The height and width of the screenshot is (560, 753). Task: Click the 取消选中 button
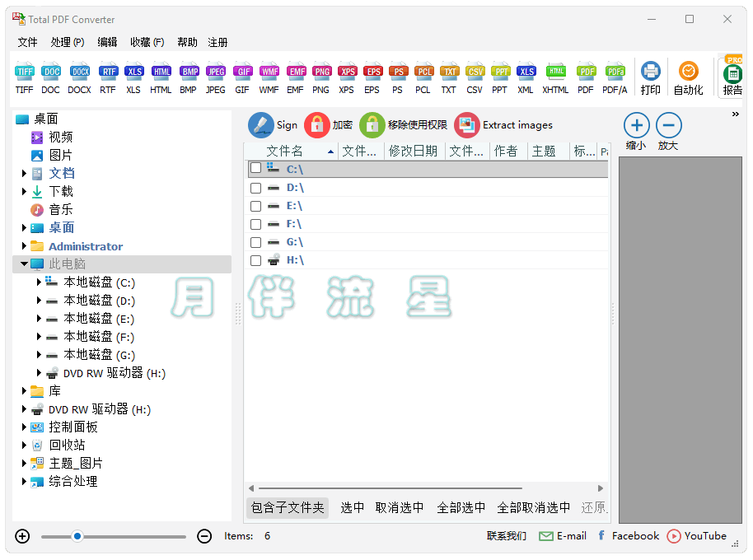[400, 507]
